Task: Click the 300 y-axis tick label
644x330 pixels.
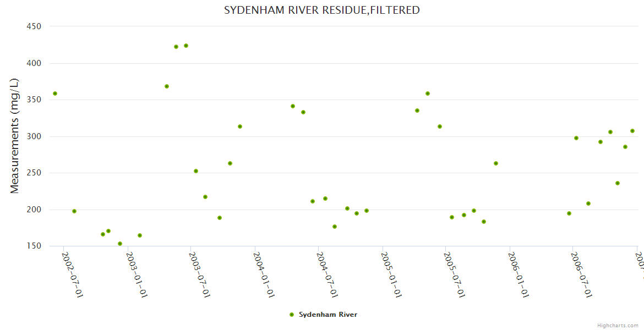Action: click(35, 136)
